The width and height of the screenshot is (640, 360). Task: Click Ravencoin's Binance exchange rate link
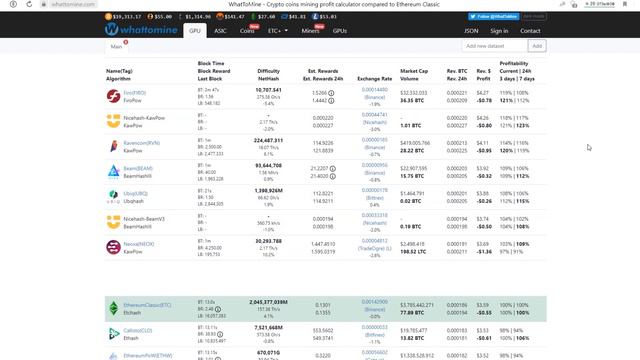click(x=374, y=144)
